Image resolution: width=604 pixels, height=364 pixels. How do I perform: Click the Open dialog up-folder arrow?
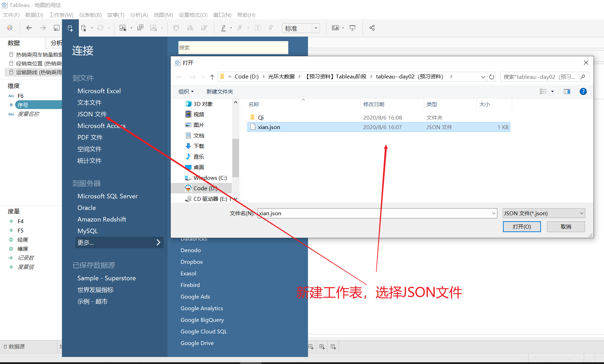point(212,77)
